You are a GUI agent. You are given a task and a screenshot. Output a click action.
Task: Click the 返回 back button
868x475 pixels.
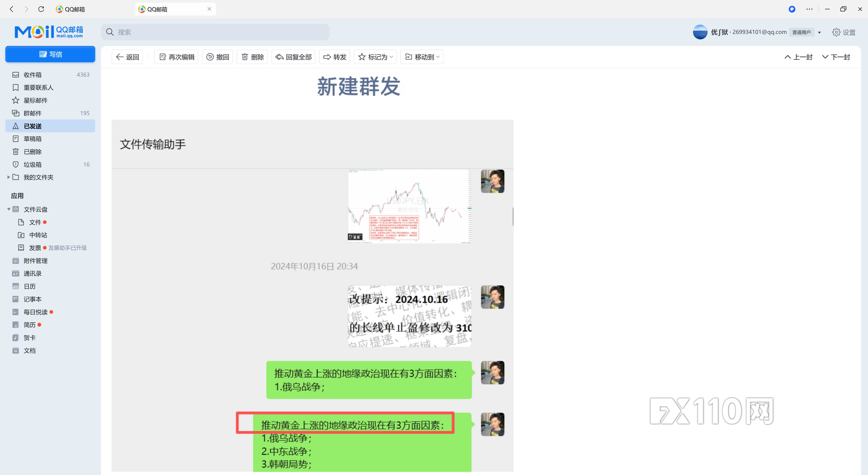[127, 57]
